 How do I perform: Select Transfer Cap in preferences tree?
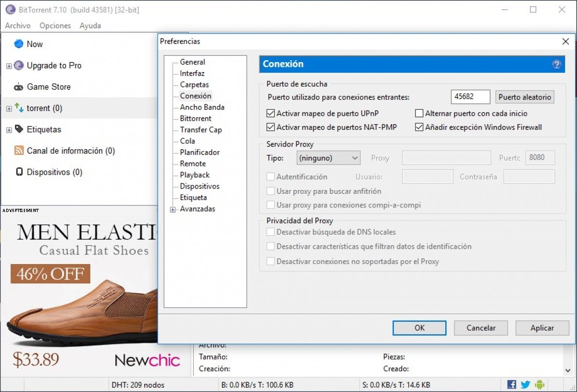pyautogui.click(x=201, y=130)
